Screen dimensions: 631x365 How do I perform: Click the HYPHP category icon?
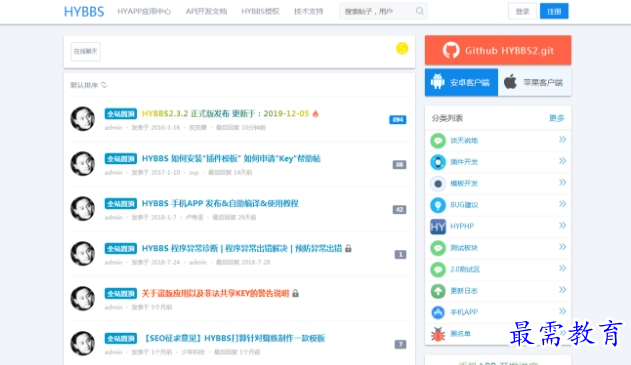click(438, 227)
